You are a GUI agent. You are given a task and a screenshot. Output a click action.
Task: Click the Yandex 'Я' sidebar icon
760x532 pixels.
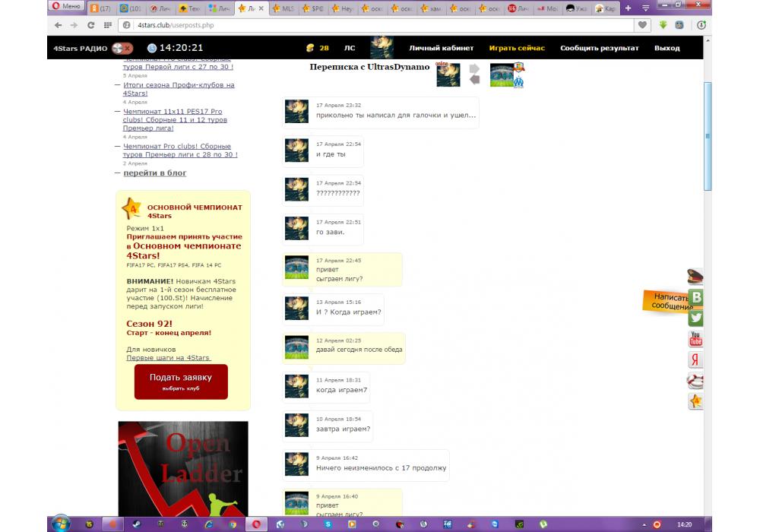click(695, 360)
